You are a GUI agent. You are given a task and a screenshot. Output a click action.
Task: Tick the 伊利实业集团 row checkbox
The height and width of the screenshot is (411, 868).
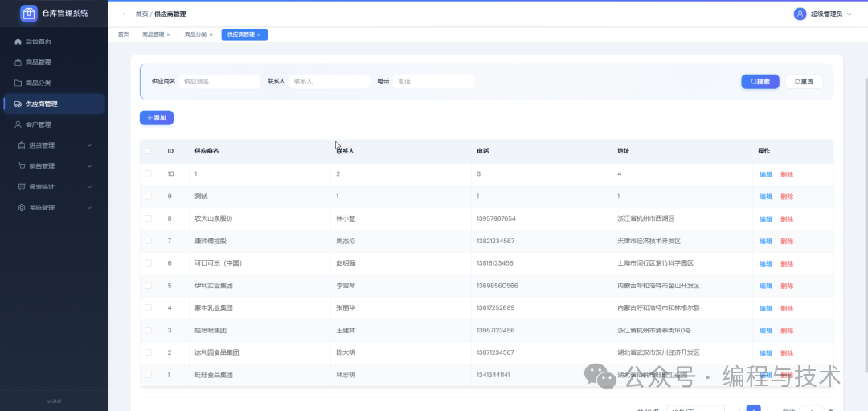pyautogui.click(x=148, y=286)
